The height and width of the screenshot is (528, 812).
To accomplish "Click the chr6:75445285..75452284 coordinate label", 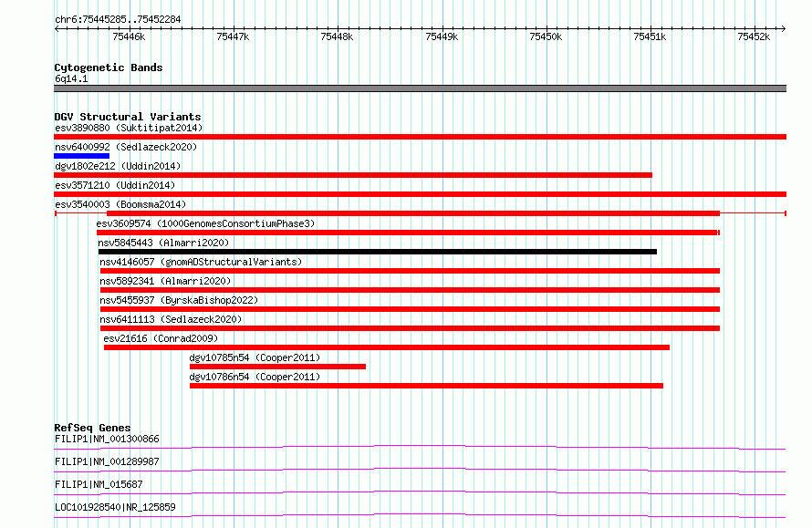I will (118, 20).
